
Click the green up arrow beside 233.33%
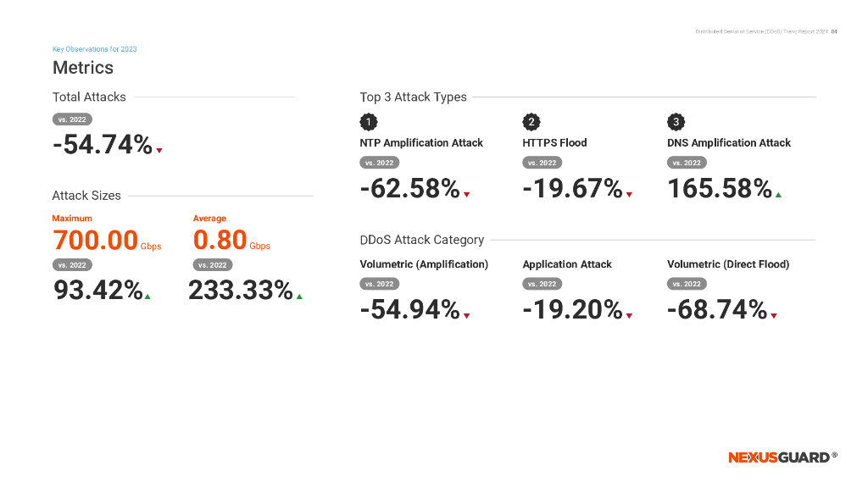coord(299,297)
